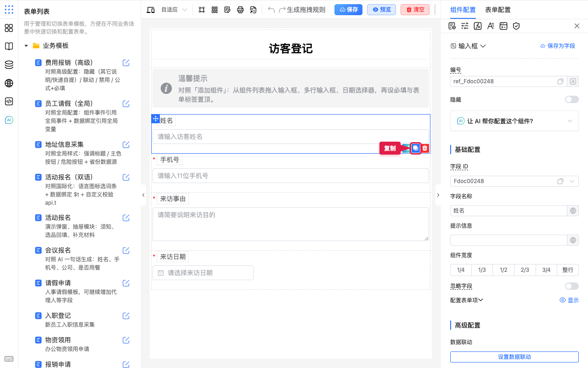Expand 让 AI 帮你配置这个组件 panel
The height and width of the screenshot is (368, 588).
tap(514, 121)
